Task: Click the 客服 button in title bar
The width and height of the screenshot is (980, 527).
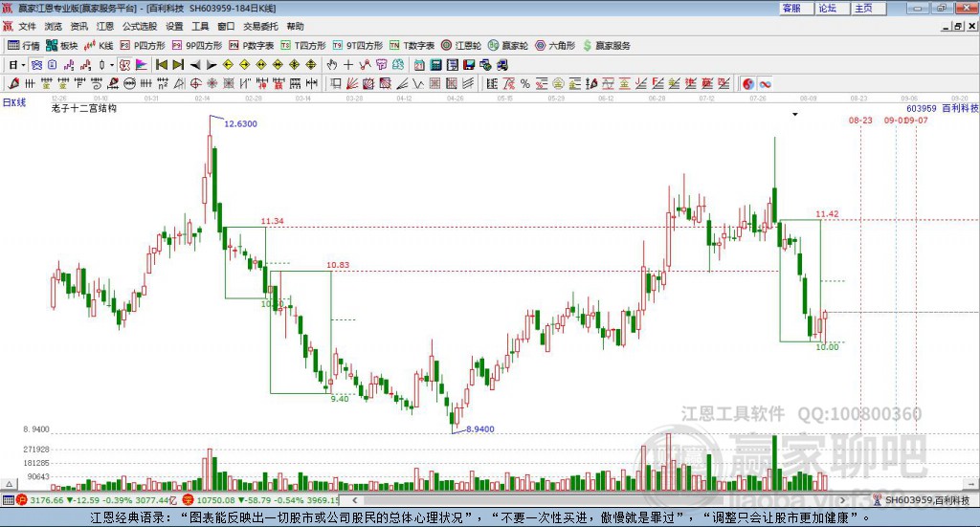Action: [795, 8]
